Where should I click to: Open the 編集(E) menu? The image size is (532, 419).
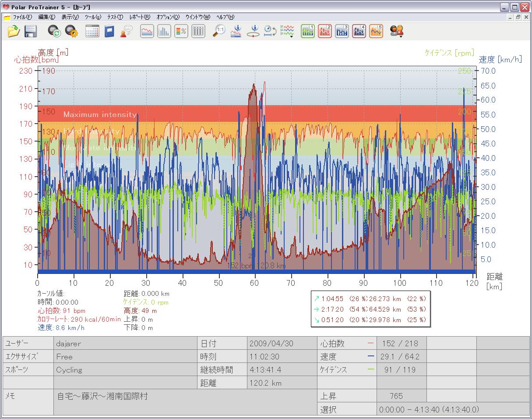[x=46, y=17]
